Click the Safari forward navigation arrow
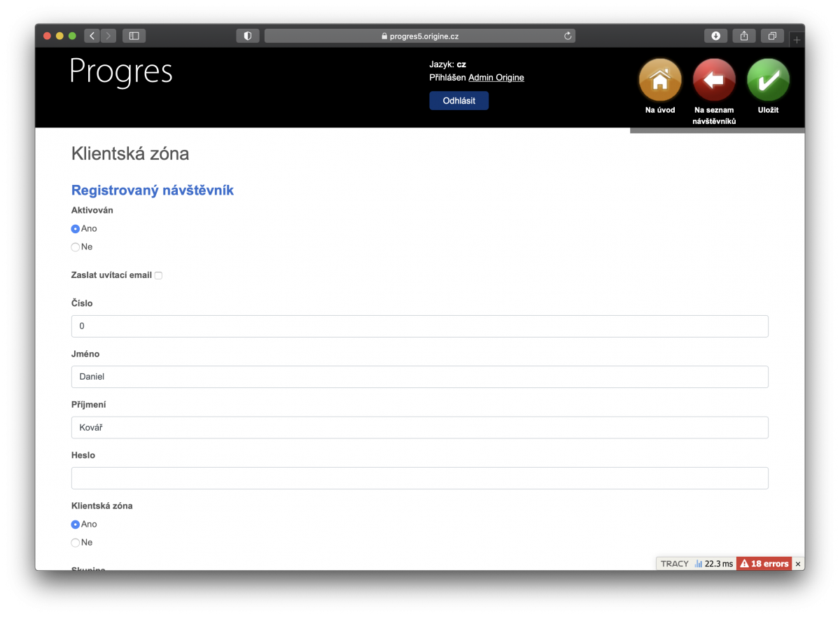The width and height of the screenshot is (840, 617). coord(108,35)
